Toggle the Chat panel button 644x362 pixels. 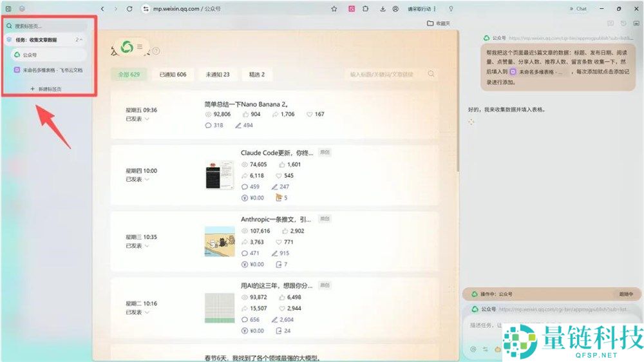coord(578,8)
